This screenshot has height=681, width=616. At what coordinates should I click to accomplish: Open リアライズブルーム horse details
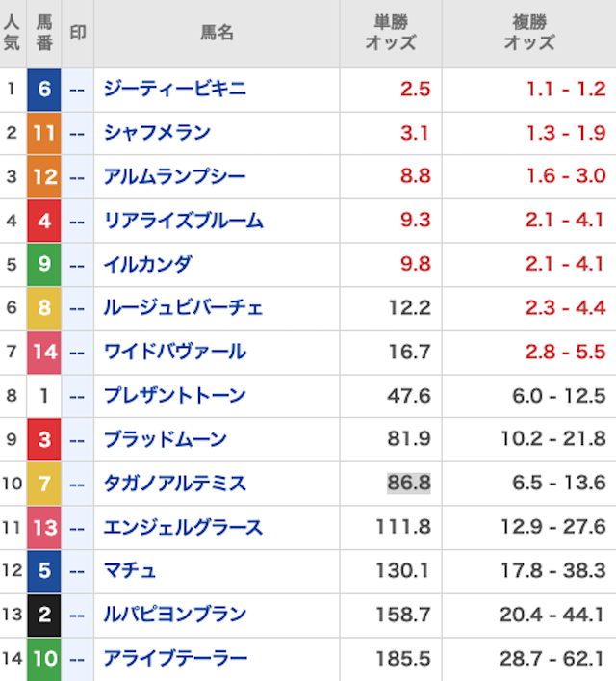point(183,221)
